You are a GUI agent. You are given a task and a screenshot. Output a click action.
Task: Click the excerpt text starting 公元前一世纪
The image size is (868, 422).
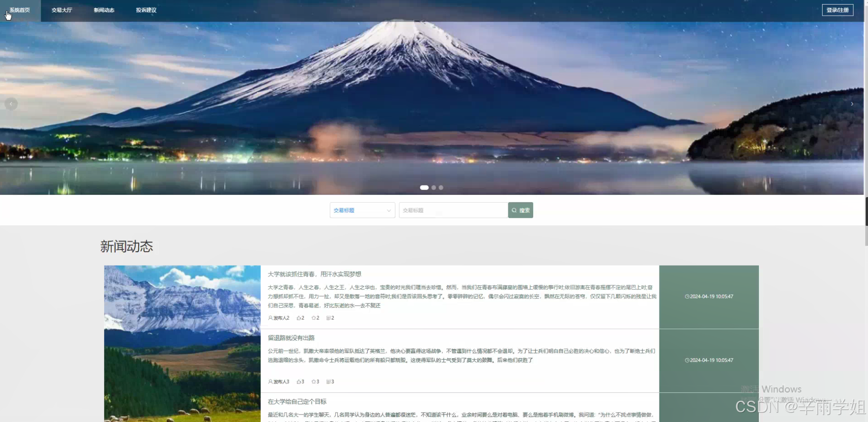pos(462,355)
